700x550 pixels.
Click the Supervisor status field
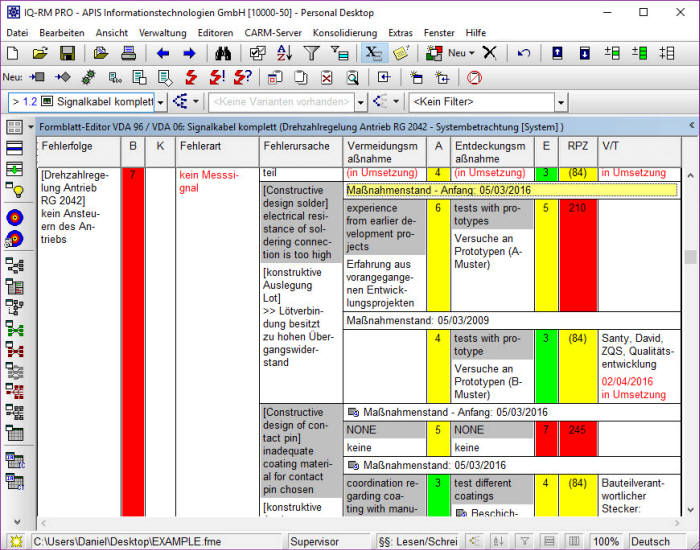pos(329,542)
